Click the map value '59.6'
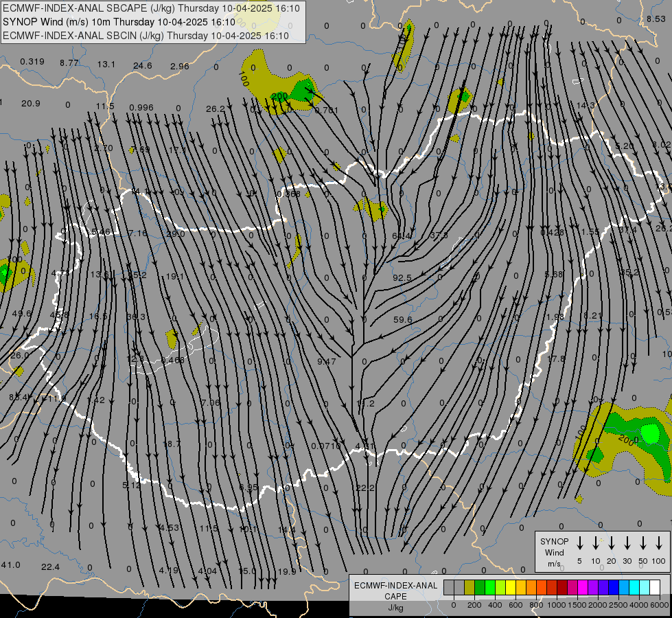Screen dimensions: 672x618 pos(402,319)
